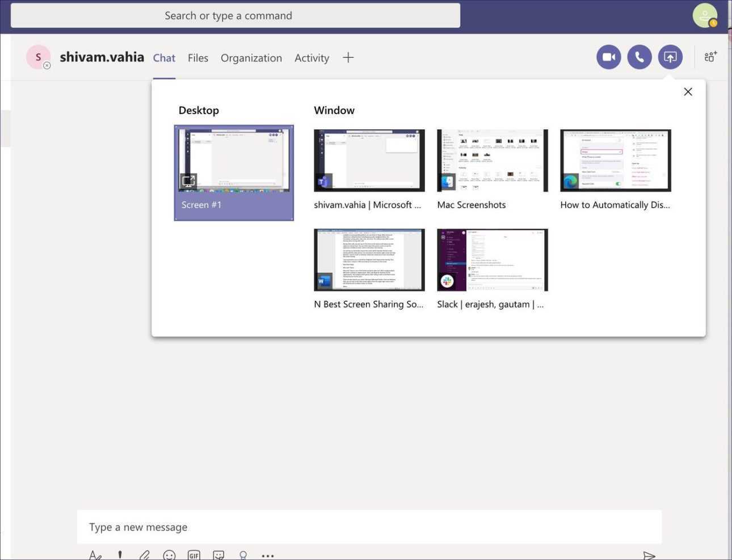Click the screen sharing button

coord(670,57)
